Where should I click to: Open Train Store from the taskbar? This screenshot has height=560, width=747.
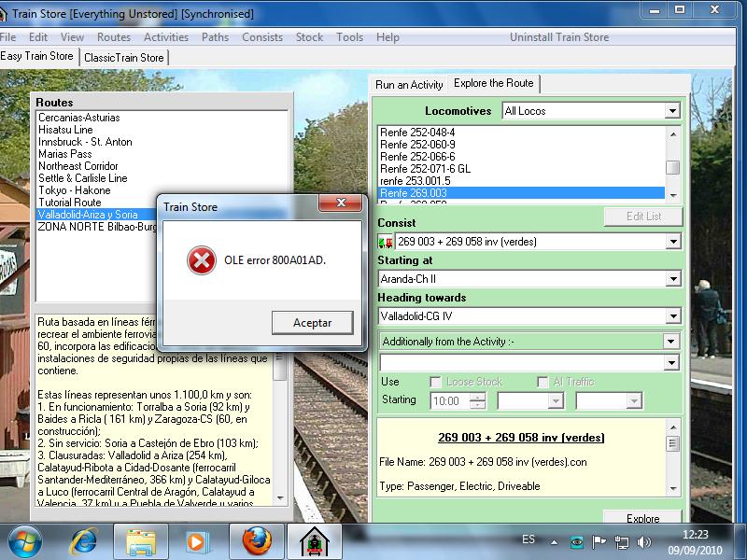[x=313, y=541]
